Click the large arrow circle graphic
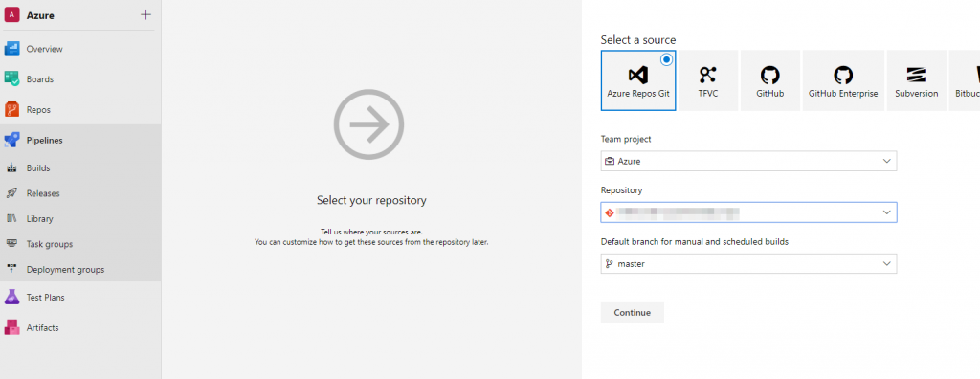This screenshot has height=379, width=980. tap(368, 123)
